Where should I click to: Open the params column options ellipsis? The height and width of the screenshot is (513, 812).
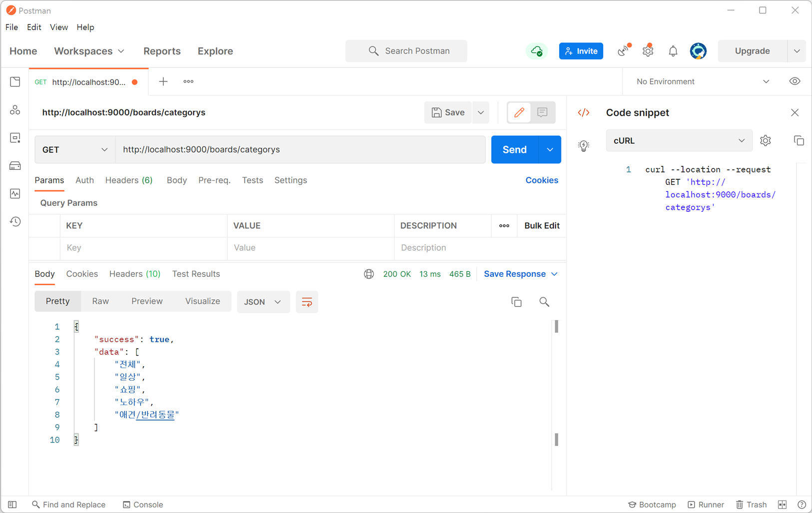click(504, 226)
